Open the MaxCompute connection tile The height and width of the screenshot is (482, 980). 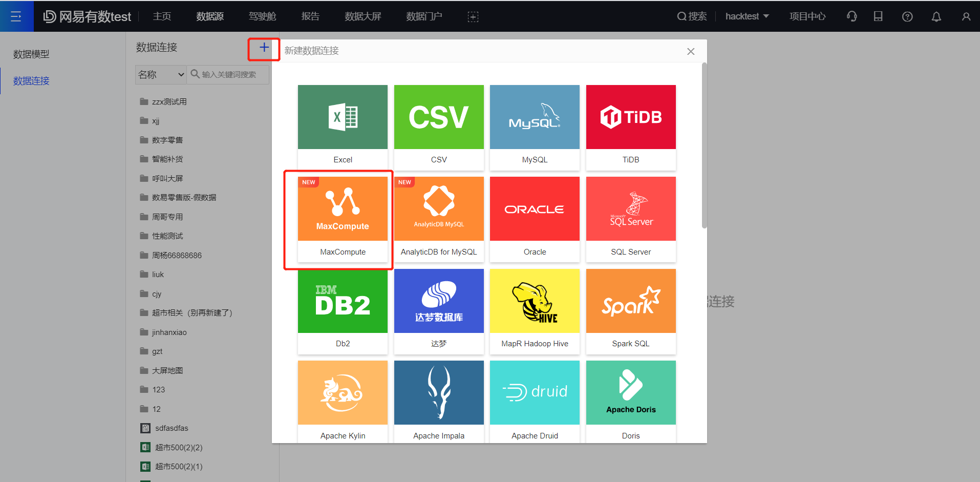[343, 220]
